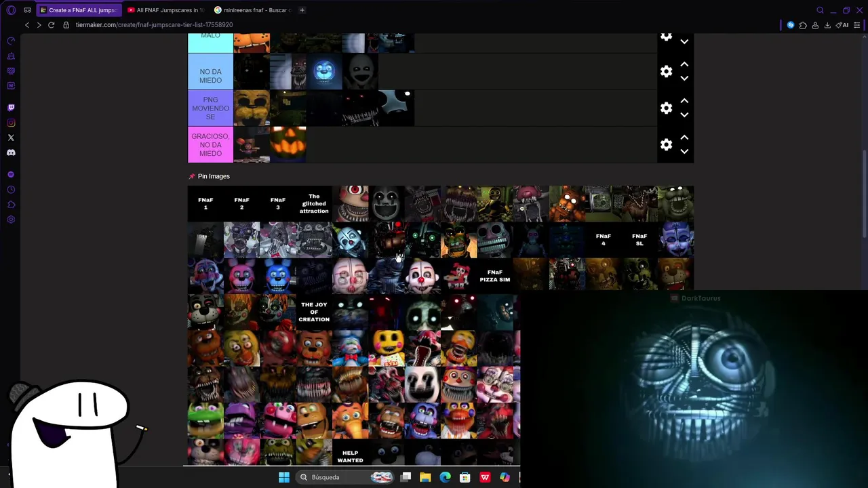Select the FNaF 1 label tile
This screenshot has height=488, width=868.
click(x=205, y=203)
